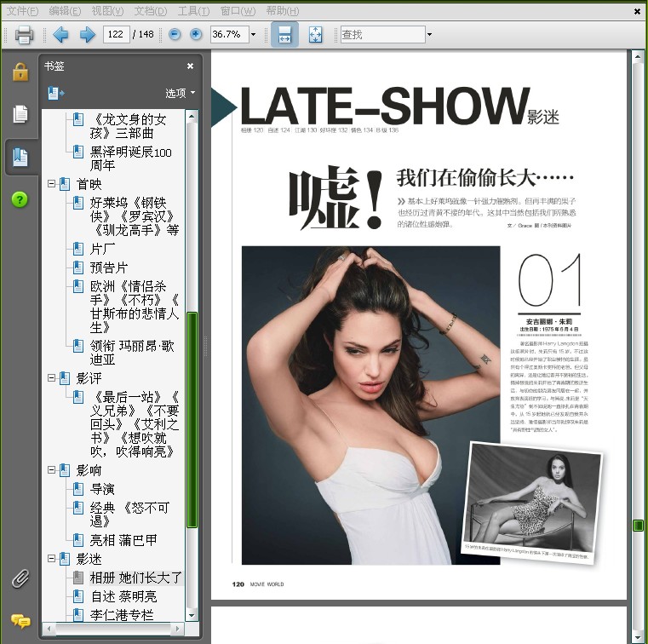
Task: Select the 影迷 bookmark heading
Action: click(89, 560)
